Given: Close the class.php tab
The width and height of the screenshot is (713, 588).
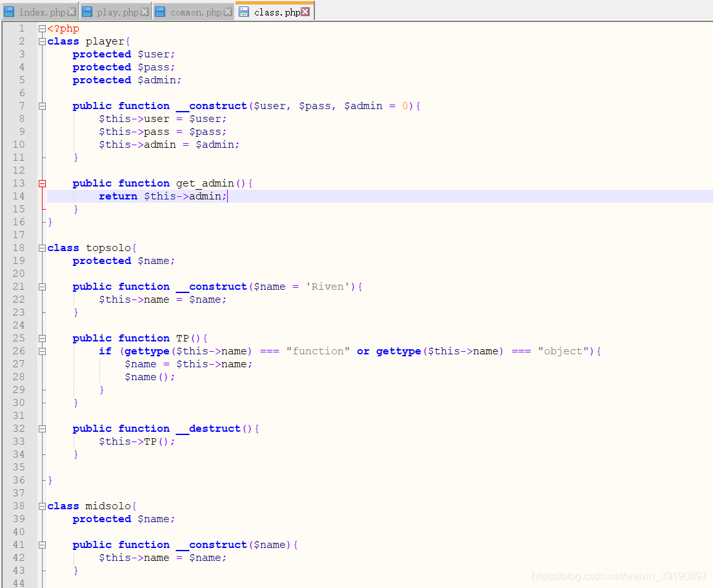Looking at the screenshot, I should pos(305,12).
